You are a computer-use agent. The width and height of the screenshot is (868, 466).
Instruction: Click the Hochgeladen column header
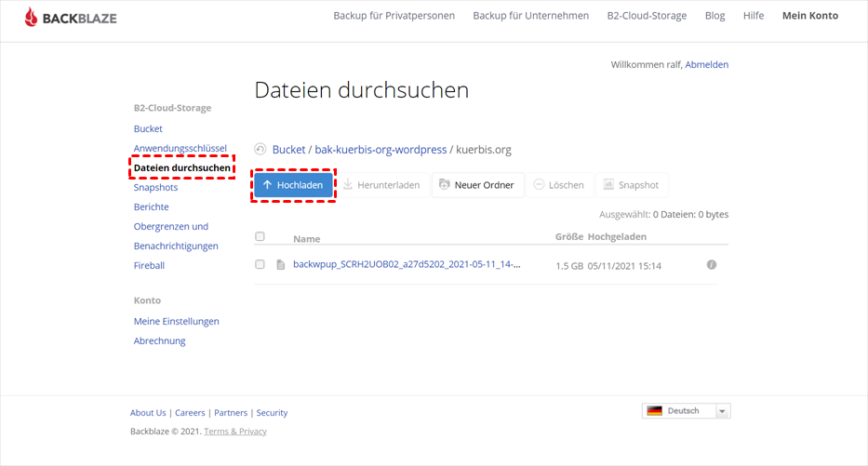[x=617, y=236]
